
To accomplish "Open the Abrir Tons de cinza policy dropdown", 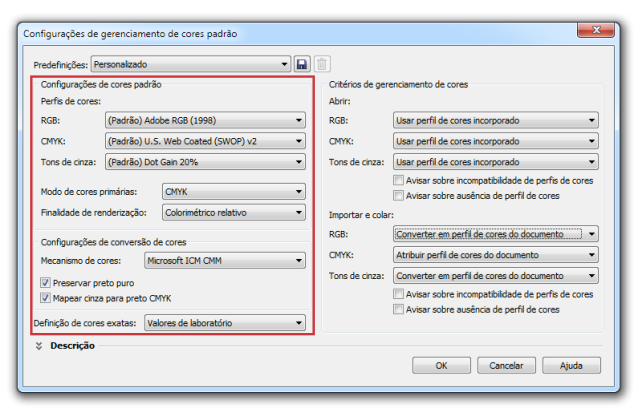I will pos(496,162).
